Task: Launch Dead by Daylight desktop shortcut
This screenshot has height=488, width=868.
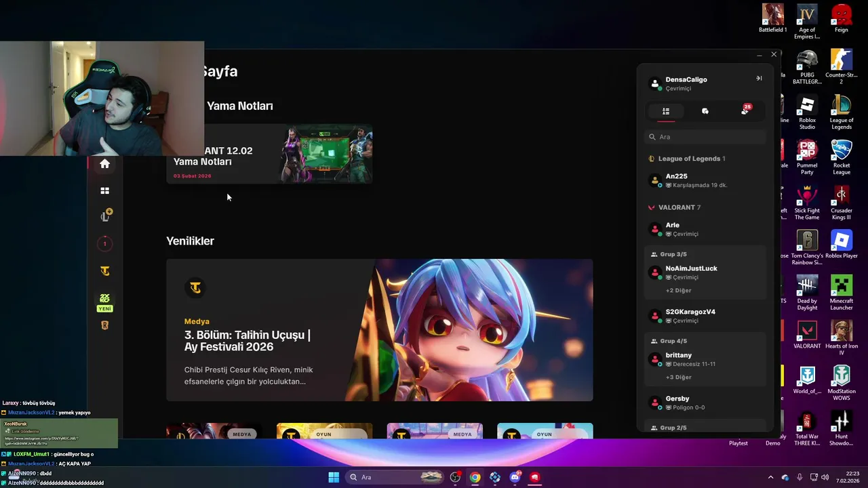Action: 807,293
